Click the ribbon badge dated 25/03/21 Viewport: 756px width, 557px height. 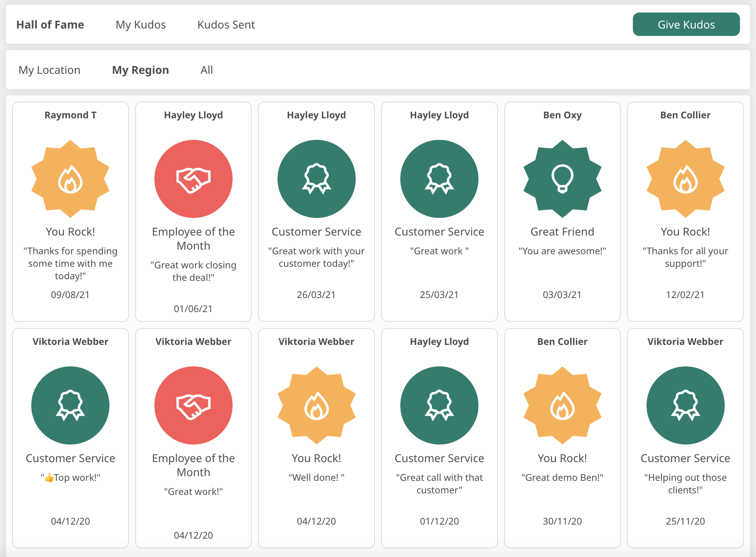(x=439, y=179)
